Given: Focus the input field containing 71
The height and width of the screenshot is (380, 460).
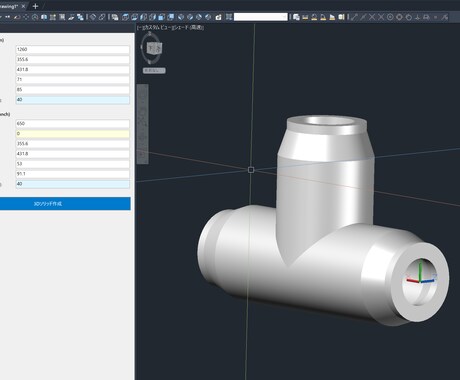Looking at the screenshot, I should tap(73, 80).
